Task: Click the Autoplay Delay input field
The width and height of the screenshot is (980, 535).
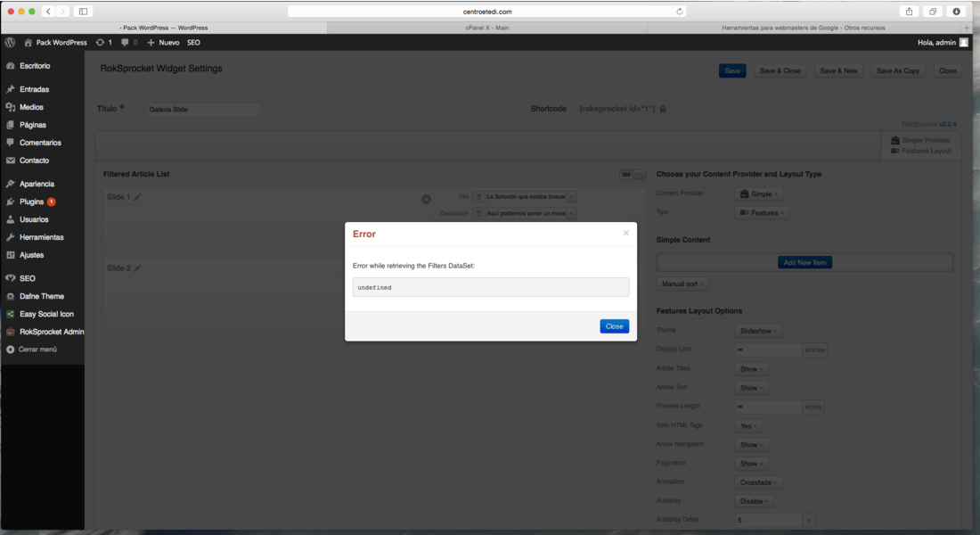Action: [x=768, y=520]
